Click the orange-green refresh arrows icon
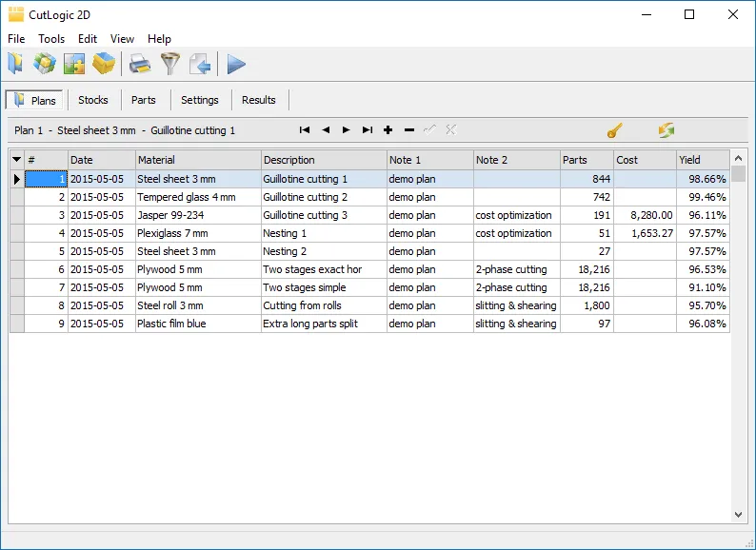This screenshot has width=756, height=550. click(666, 130)
